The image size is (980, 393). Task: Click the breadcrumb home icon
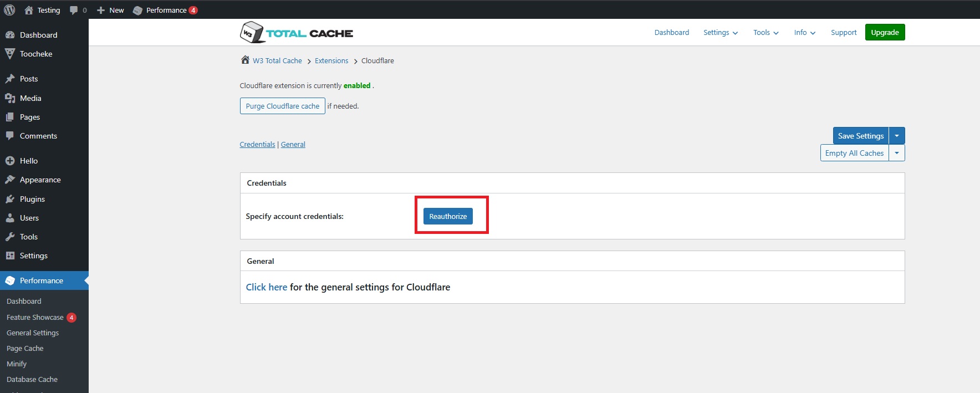click(245, 60)
